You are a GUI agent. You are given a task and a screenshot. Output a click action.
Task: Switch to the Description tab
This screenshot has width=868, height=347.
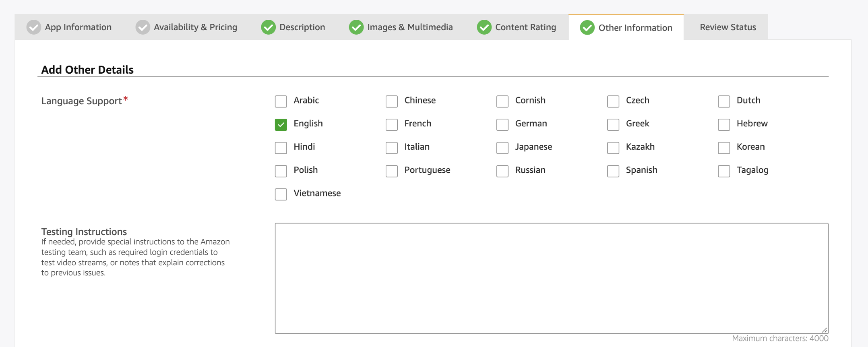coord(302,27)
